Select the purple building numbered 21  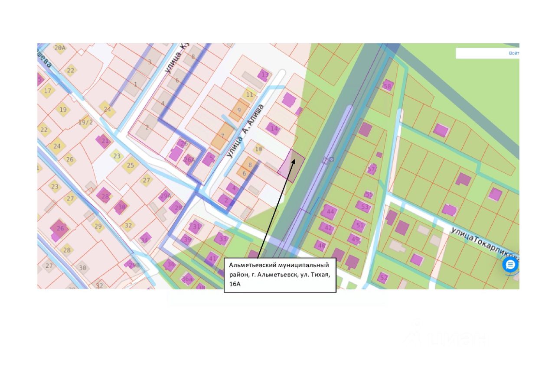tap(104, 141)
